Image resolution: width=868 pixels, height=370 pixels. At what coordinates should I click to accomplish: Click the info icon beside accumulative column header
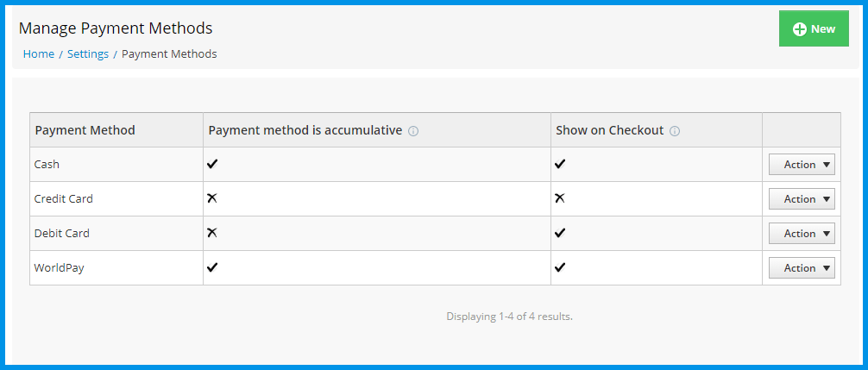(413, 131)
